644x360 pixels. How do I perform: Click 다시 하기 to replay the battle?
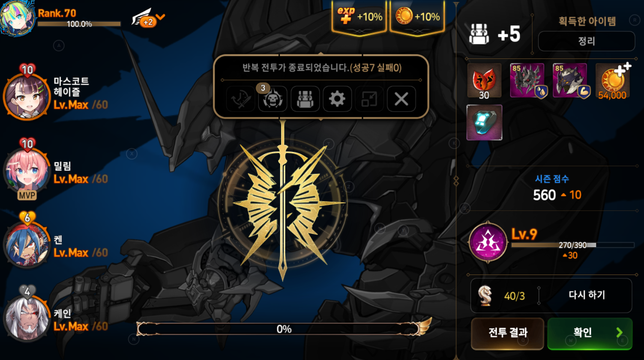click(587, 295)
